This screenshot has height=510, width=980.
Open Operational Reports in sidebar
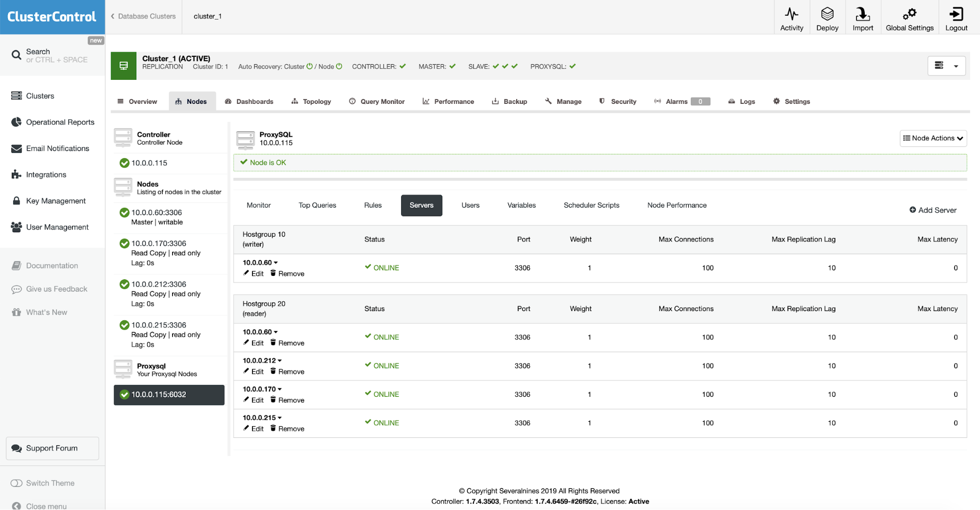[52, 122]
